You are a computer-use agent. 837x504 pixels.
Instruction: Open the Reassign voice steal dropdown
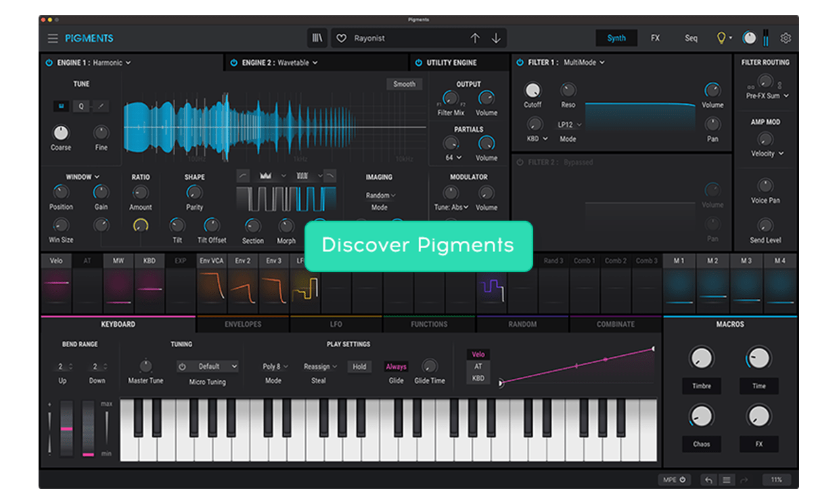pos(321,367)
